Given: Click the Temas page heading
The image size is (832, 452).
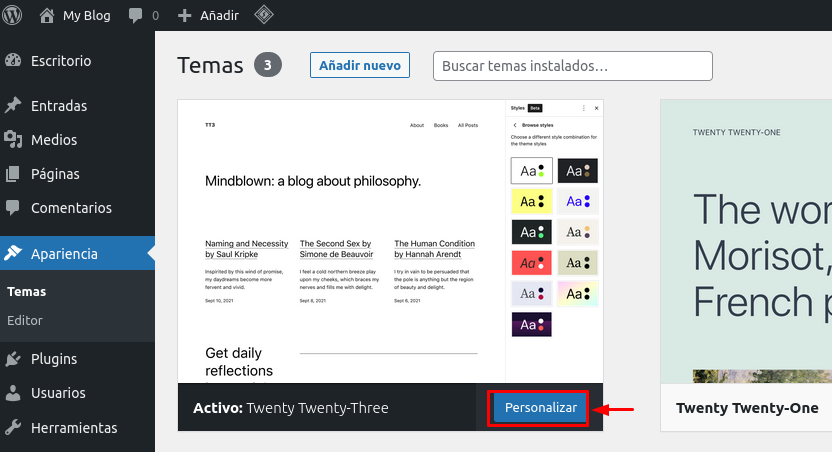Looking at the screenshot, I should [x=210, y=65].
